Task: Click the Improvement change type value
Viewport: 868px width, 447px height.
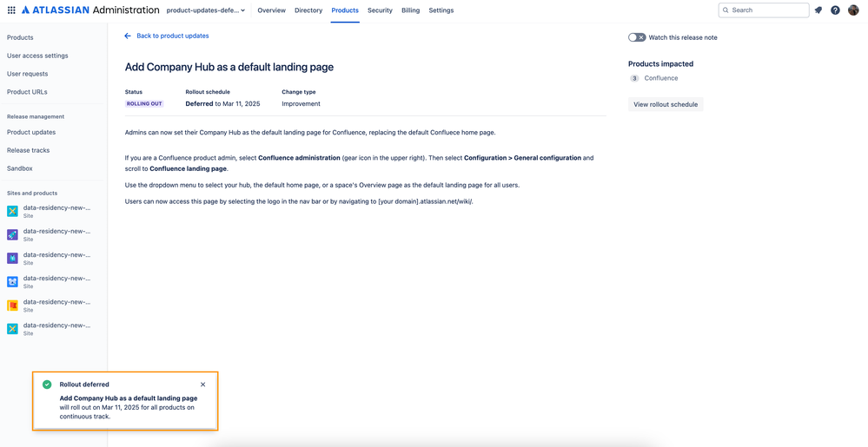Action: pyautogui.click(x=301, y=103)
